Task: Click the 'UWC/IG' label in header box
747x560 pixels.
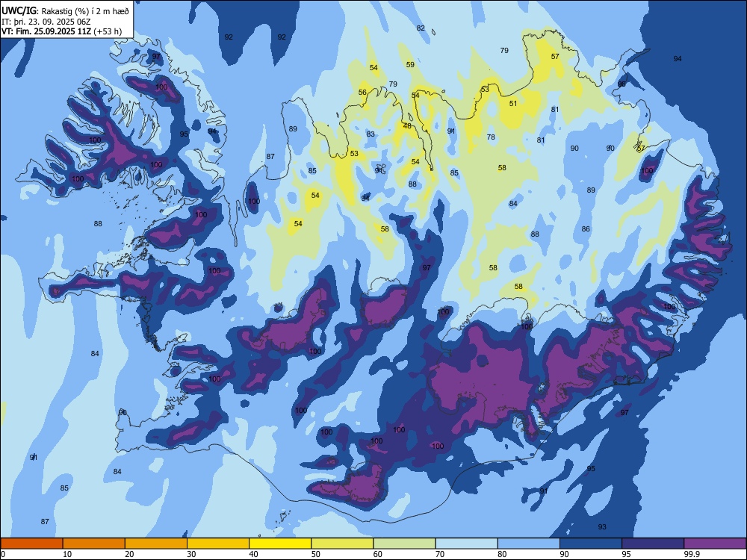Action: [19, 11]
